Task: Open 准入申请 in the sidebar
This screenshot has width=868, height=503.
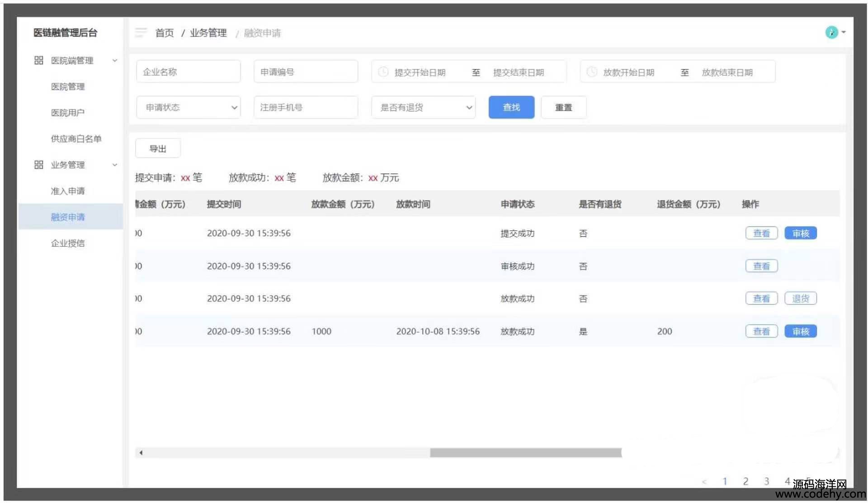Action: tap(68, 191)
